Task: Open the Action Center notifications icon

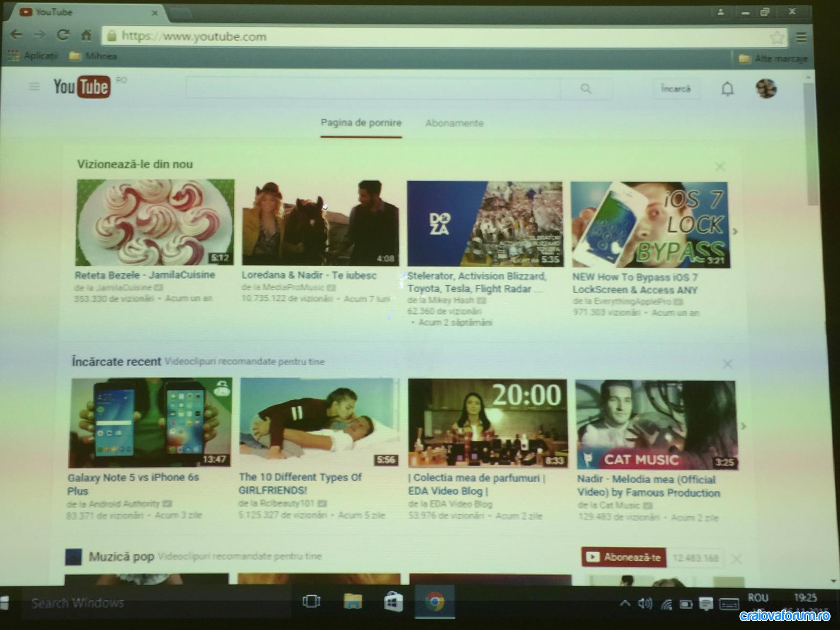Action: pos(706,605)
